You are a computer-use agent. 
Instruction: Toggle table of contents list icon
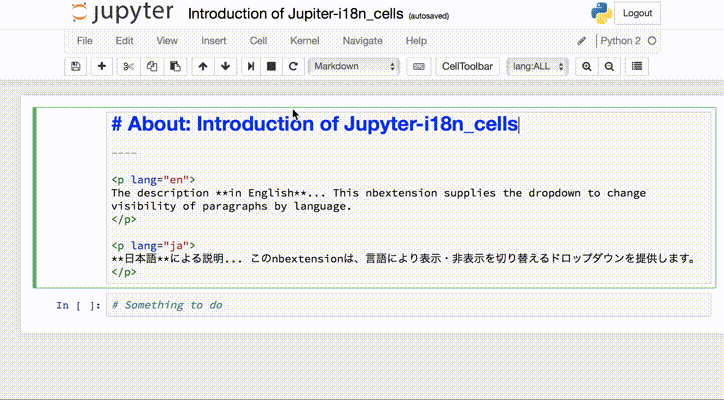(x=637, y=67)
